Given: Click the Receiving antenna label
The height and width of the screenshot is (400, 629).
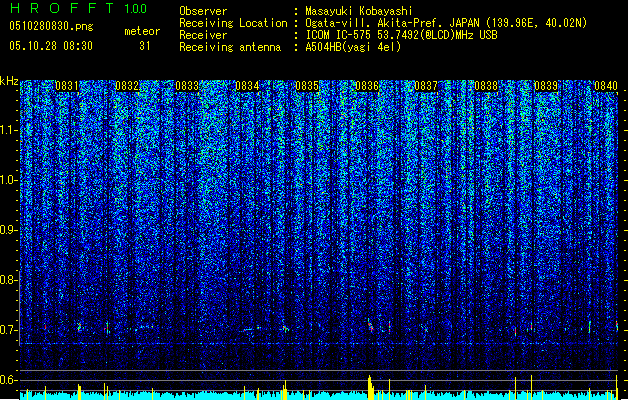Looking at the screenshot, I should 230,47.
